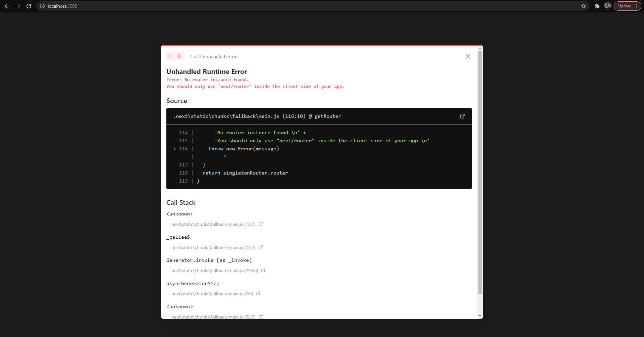Navigate to the next unhandled error
This screenshot has height=337, width=644.
click(x=179, y=56)
